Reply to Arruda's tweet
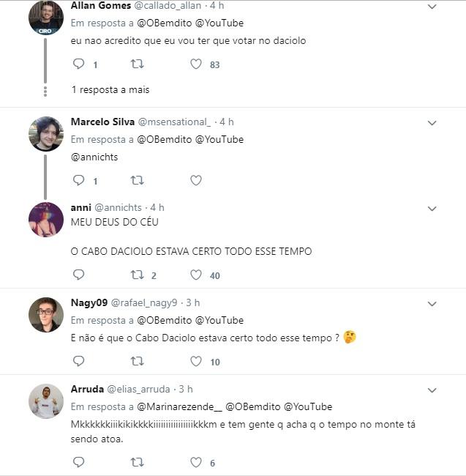The image size is (466, 476). point(79,462)
